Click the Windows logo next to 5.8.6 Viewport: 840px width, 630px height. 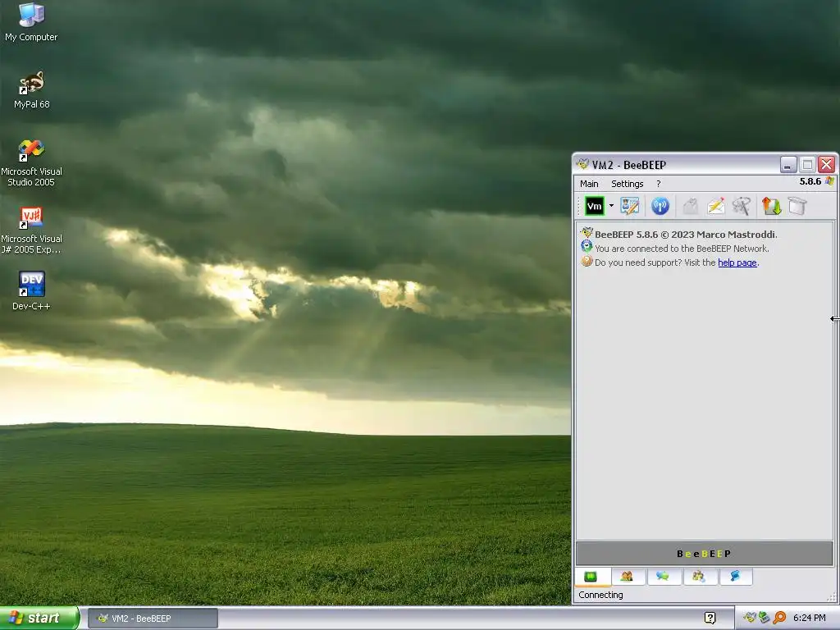[x=829, y=181]
